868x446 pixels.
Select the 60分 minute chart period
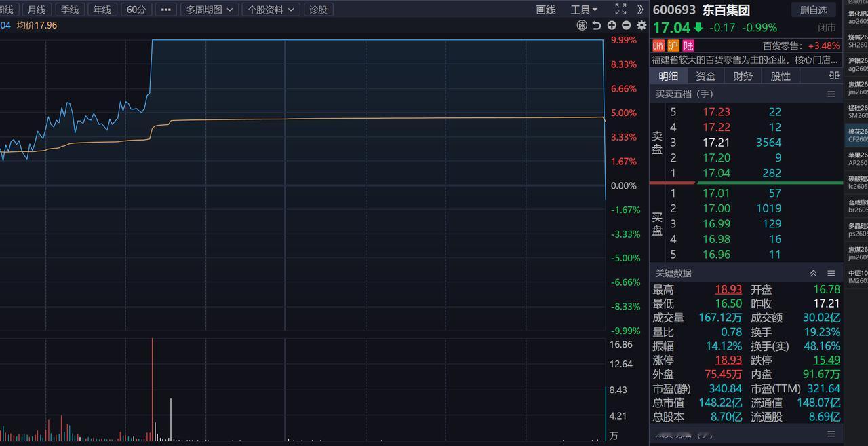coord(136,10)
